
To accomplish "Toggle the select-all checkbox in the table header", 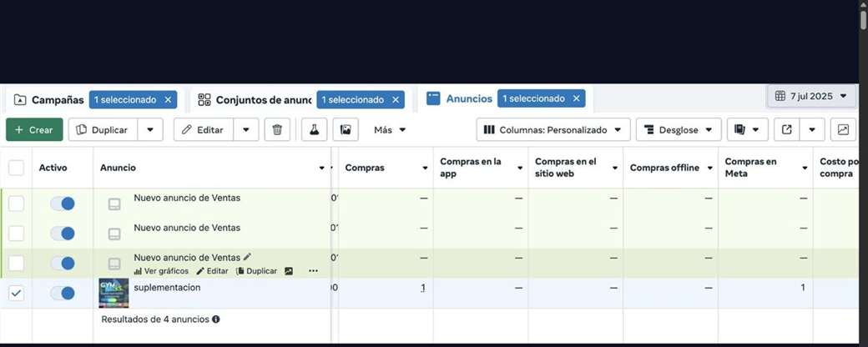I will [16, 168].
